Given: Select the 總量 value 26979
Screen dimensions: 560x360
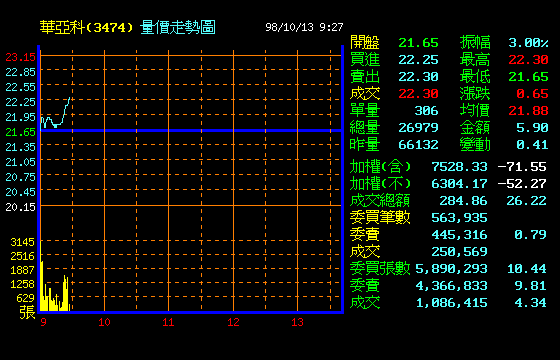Looking at the screenshot, I should (419, 128).
